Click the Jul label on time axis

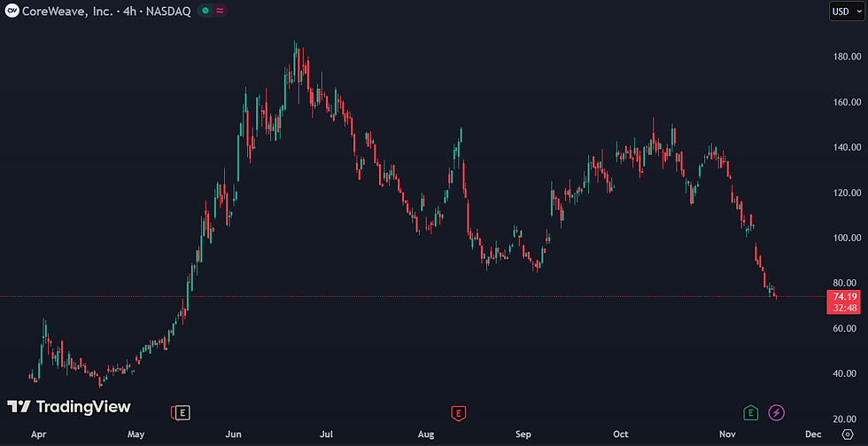click(327, 434)
